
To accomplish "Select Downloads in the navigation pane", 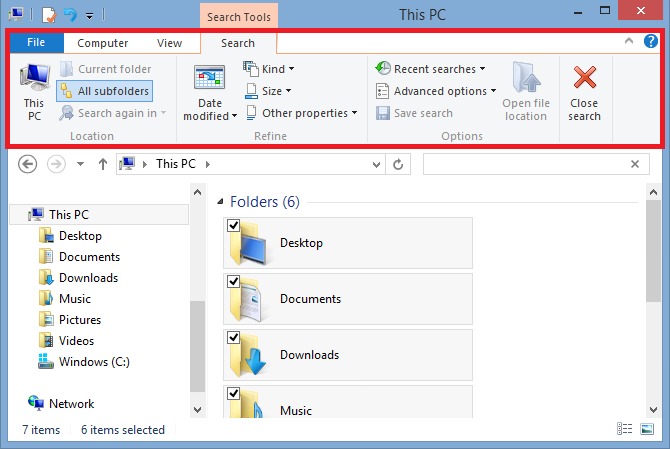I will 88,278.
